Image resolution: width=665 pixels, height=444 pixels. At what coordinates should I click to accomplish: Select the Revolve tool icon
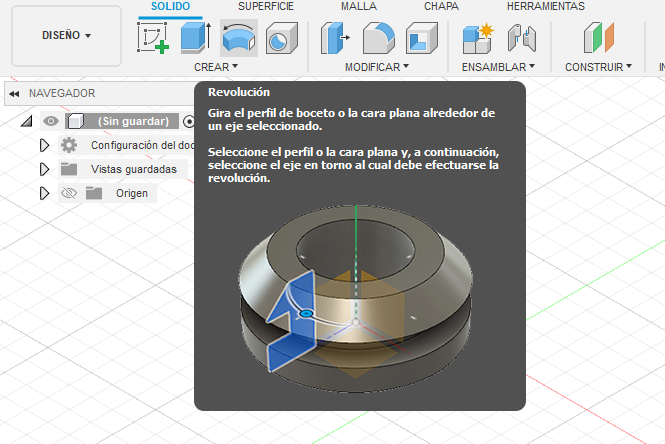click(239, 38)
